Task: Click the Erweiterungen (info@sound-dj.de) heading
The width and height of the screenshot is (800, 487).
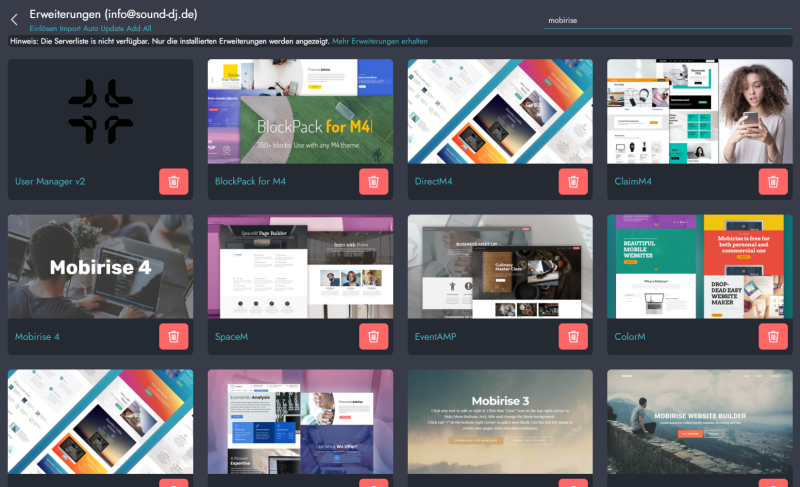Action: [x=113, y=14]
